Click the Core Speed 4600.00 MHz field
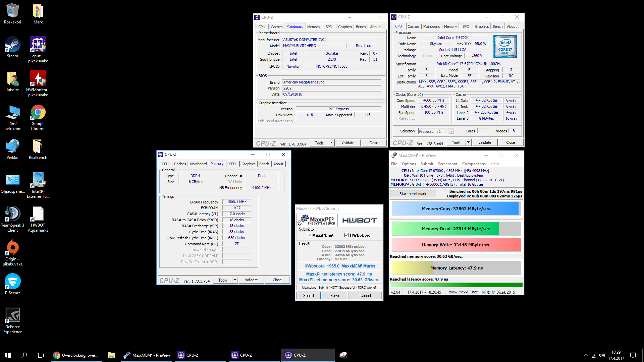 [x=433, y=101]
